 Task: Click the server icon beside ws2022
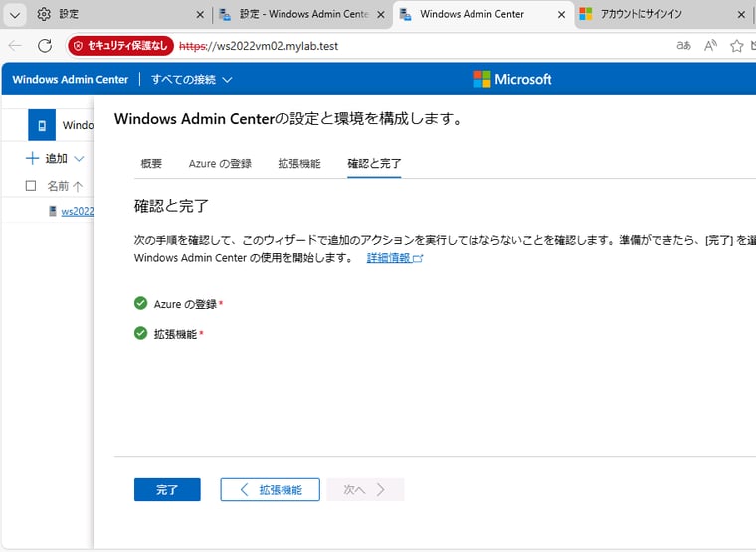pyautogui.click(x=53, y=211)
